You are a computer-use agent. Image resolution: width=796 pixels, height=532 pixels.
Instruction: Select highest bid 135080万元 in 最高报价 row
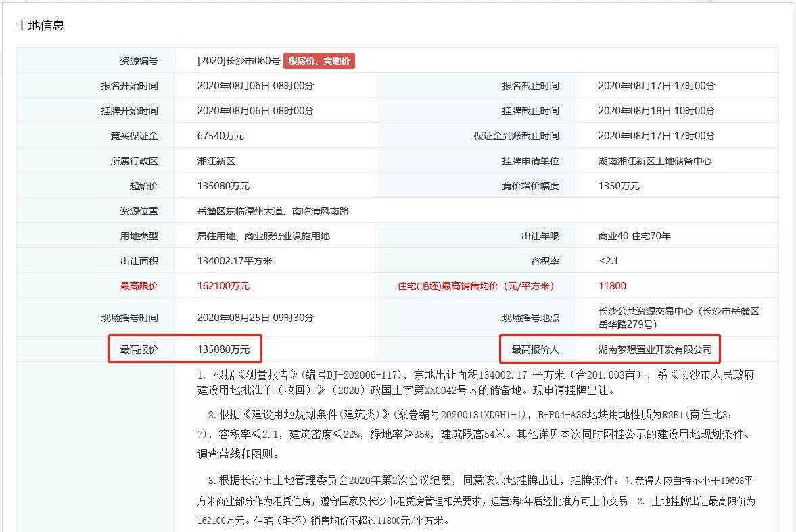(x=223, y=349)
